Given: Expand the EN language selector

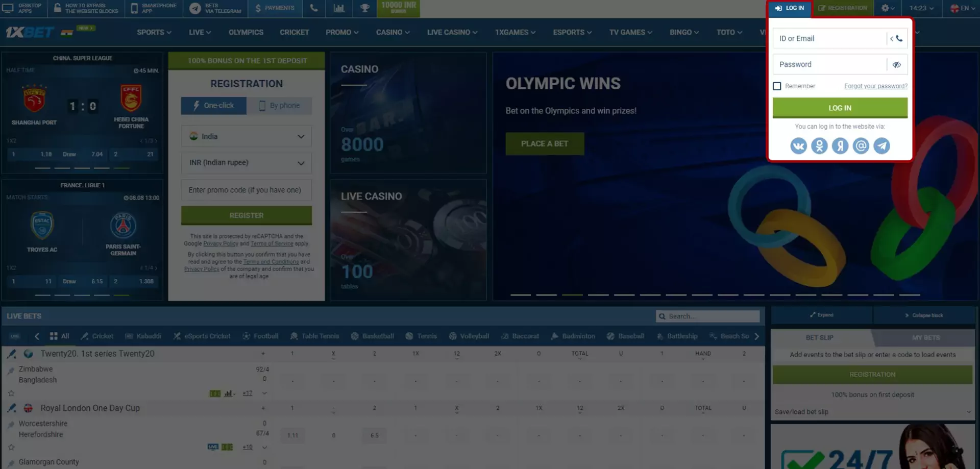Looking at the screenshot, I should tap(962, 8).
